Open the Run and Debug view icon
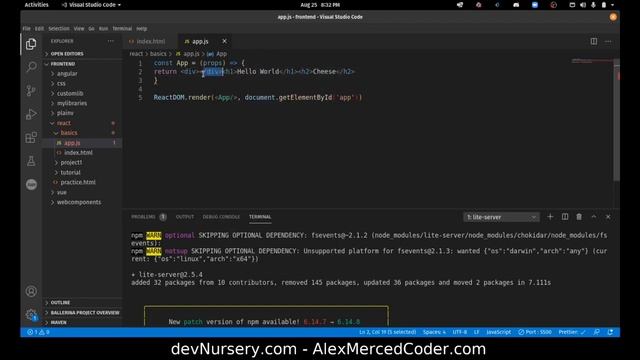This screenshot has height=360, width=640. pyautogui.click(x=31, y=114)
